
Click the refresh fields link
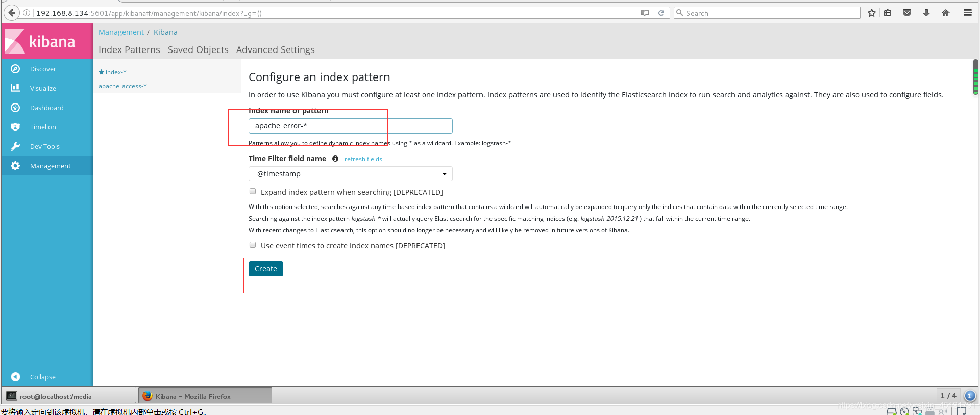click(x=363, y=159)
